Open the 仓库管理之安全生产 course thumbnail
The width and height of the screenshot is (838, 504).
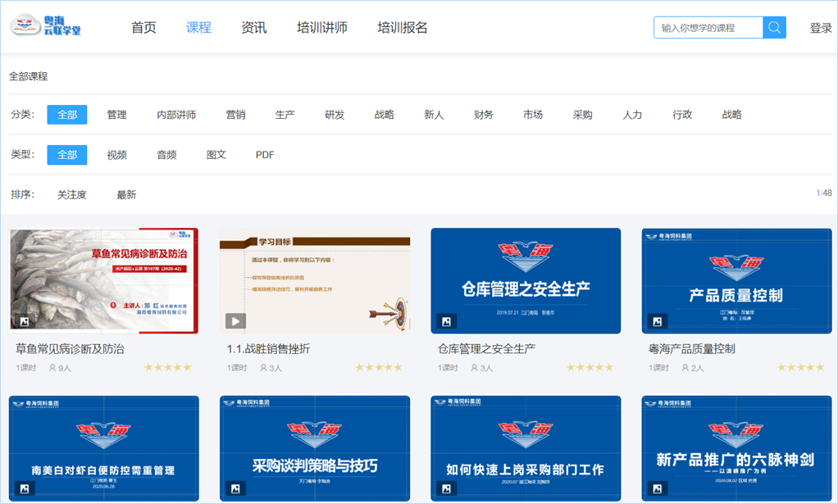tap(526, 281)
